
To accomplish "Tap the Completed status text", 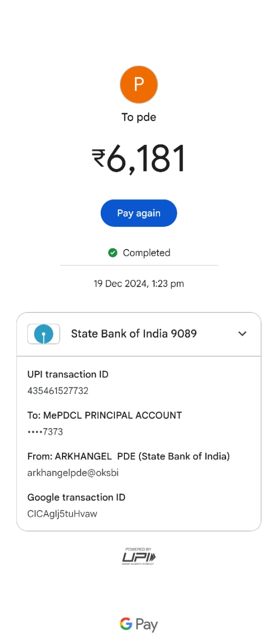I will (147, 253).
